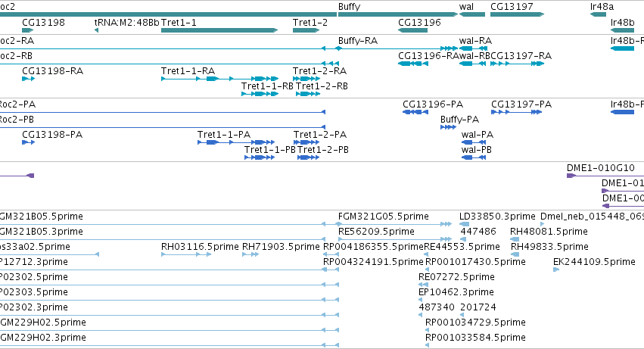The width and height of the screenshot is (644, 349).
Task: Select the wal-PB protein label
Action: tap(477, 150)
